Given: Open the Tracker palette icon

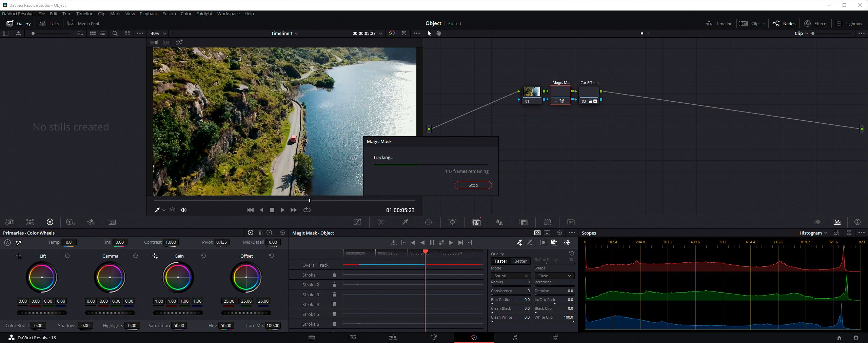Looking at the screenshot, I should (452, 222).
